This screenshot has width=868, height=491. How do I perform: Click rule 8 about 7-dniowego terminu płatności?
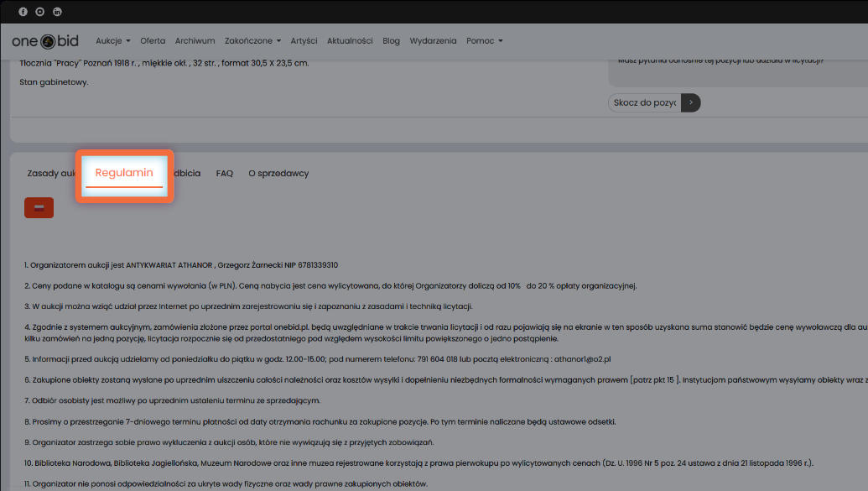pos(320,421)
